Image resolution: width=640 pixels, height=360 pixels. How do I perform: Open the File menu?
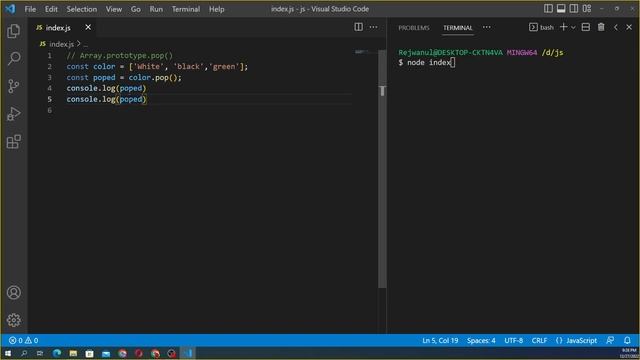30,9
